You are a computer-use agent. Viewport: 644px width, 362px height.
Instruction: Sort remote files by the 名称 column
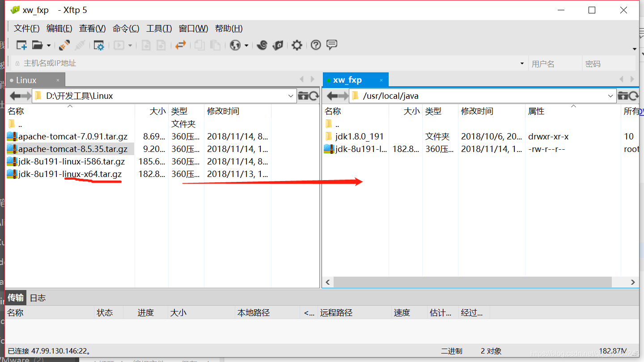pos(333,111)
